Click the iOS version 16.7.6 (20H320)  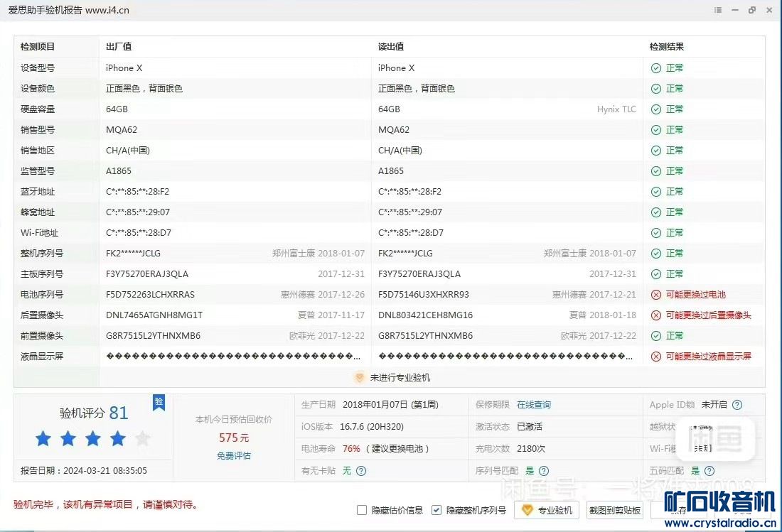click(x=372, y=427)
